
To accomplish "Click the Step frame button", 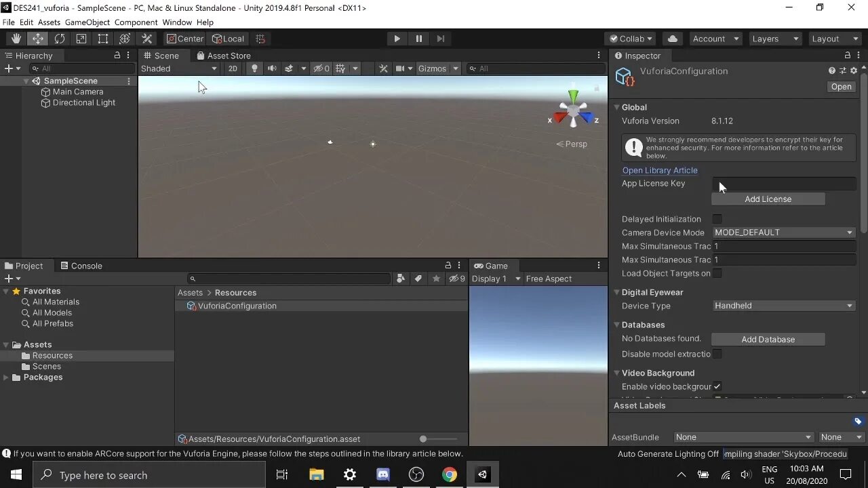I will pyautogui.click(x=440, y=39).
